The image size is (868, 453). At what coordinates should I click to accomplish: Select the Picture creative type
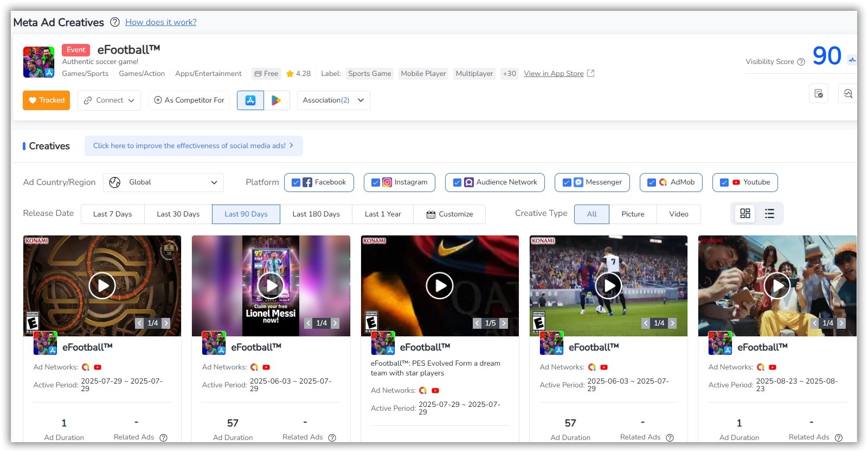click(x=633, y=214)
